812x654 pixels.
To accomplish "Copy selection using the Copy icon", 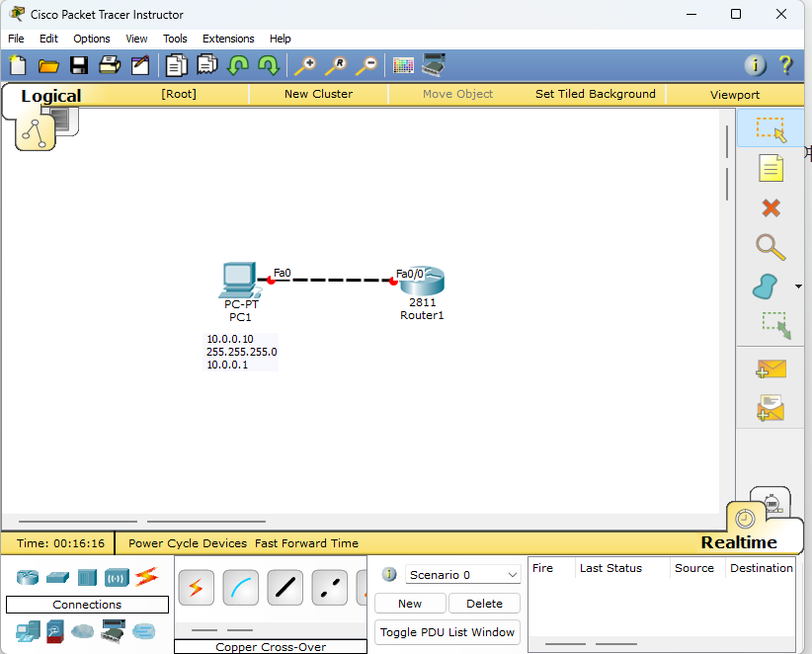I will point(176,65).
